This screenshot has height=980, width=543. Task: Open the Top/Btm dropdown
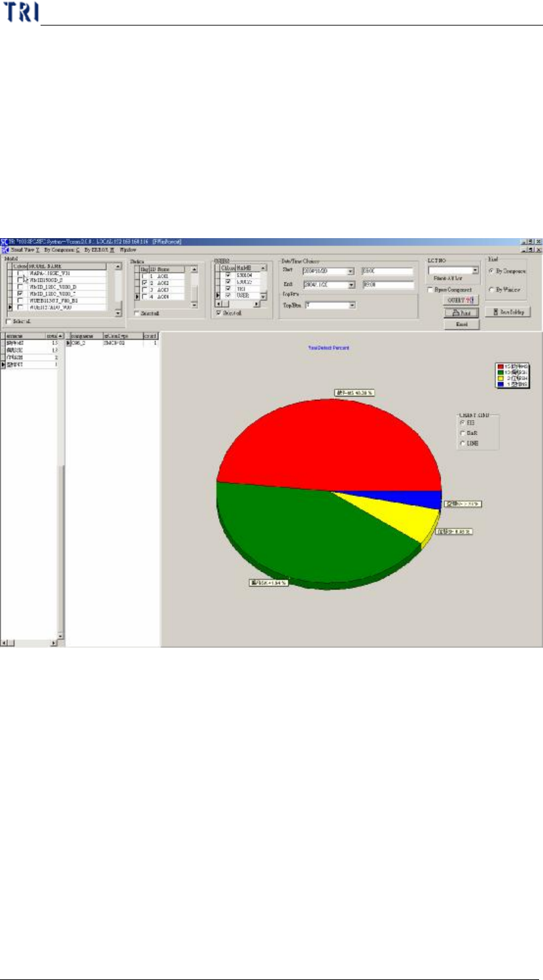352,305
